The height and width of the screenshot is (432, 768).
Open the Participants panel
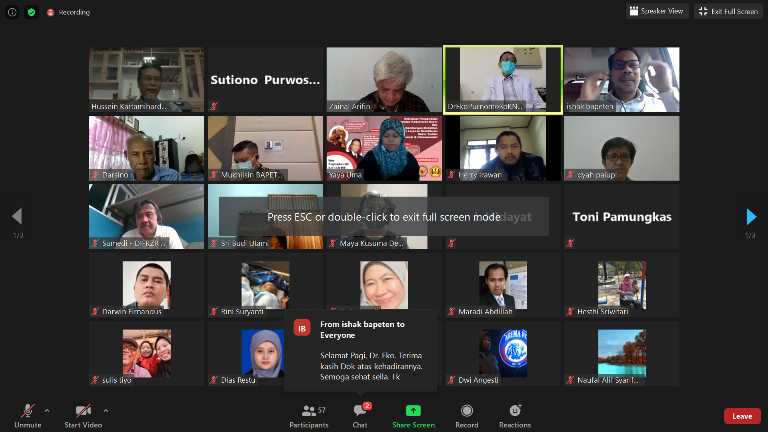(x=309, y=416)
